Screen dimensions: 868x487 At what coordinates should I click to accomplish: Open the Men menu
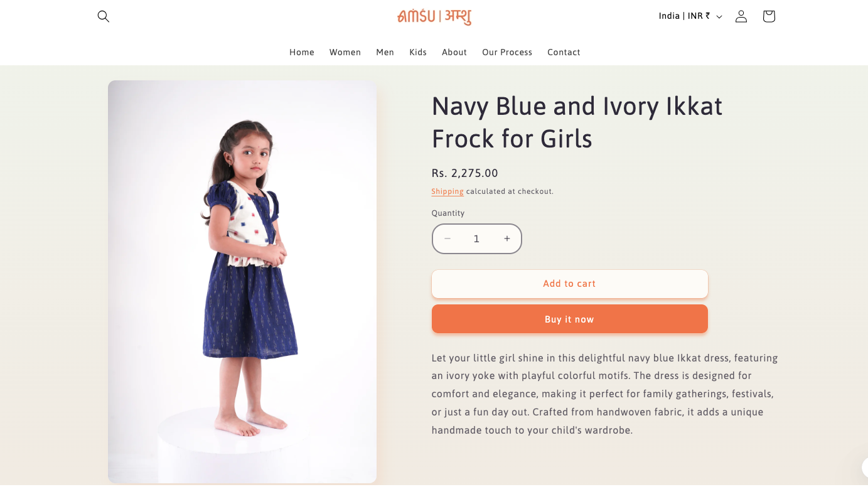385,52
